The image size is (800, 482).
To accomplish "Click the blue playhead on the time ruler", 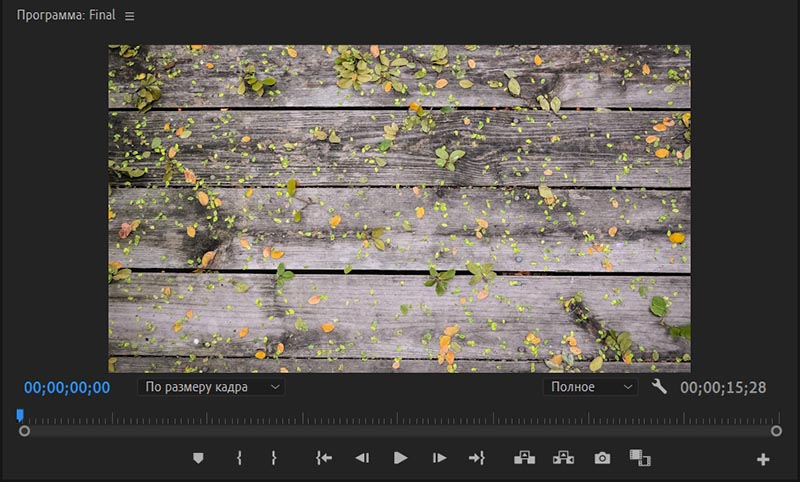I will (20, 416).
